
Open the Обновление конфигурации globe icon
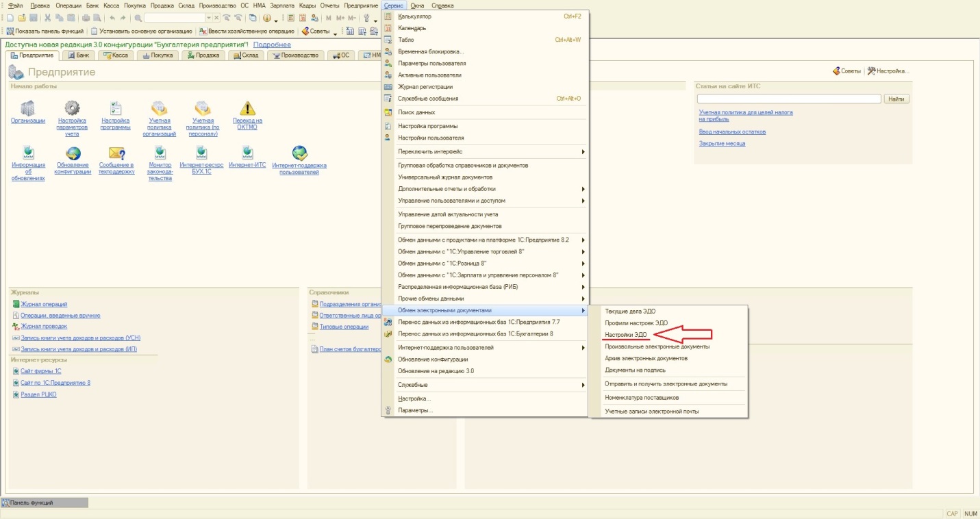73,153
